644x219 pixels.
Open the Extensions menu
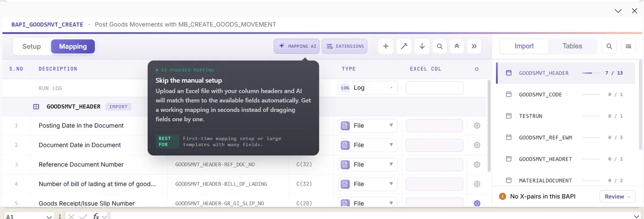[344, 46]
